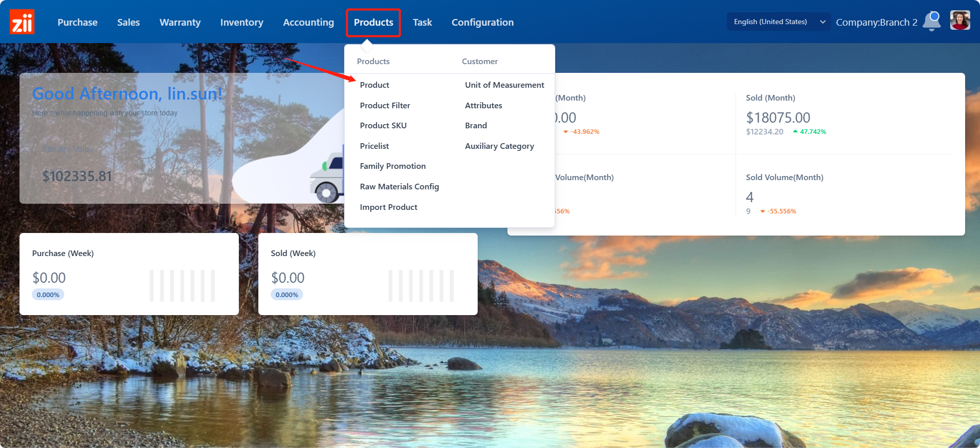Image resolution: width=980 pixels, height=448 pixels.
Task: Open the Warranty menu
Action: 180,23
